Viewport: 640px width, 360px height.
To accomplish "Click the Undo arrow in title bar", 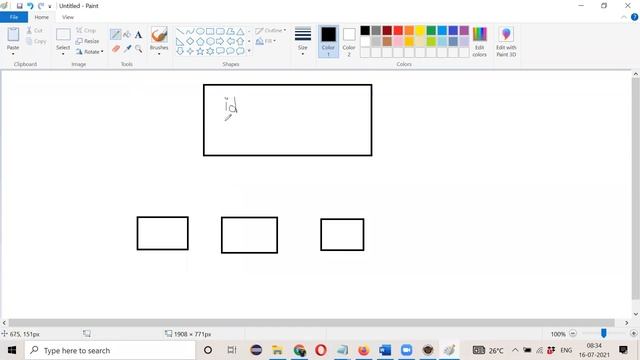I will (x=30, y=6).
